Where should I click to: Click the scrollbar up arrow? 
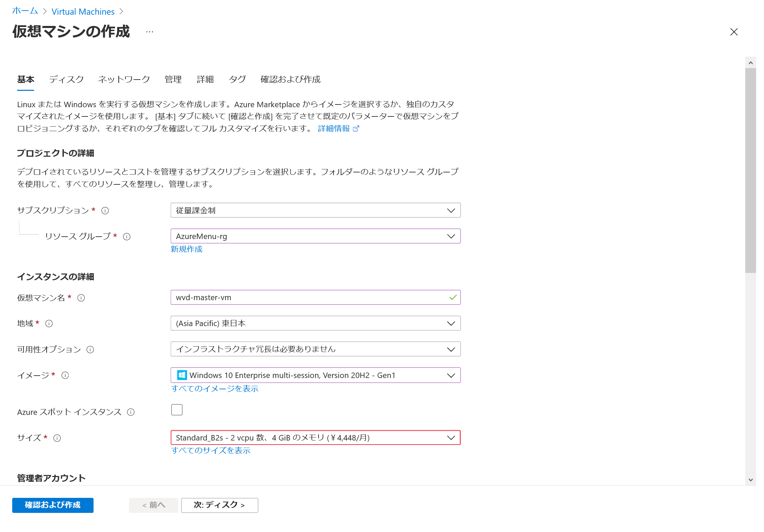(750, 62)
